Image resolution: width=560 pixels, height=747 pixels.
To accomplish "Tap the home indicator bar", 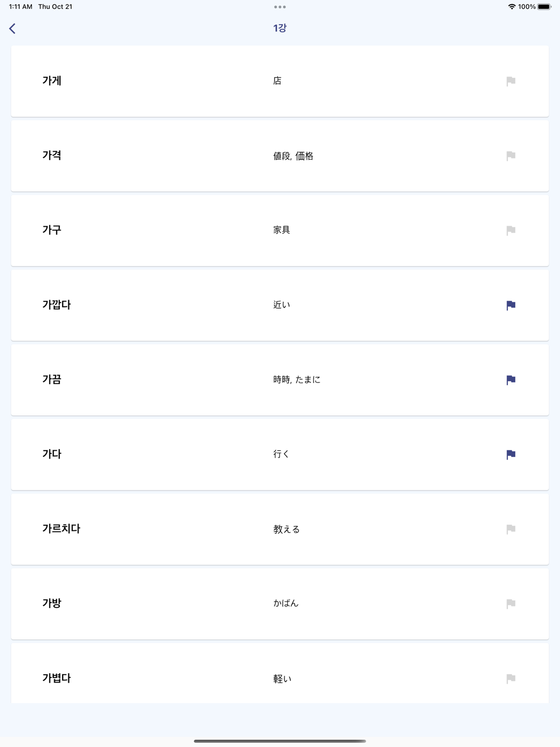I will pos(280,741).
